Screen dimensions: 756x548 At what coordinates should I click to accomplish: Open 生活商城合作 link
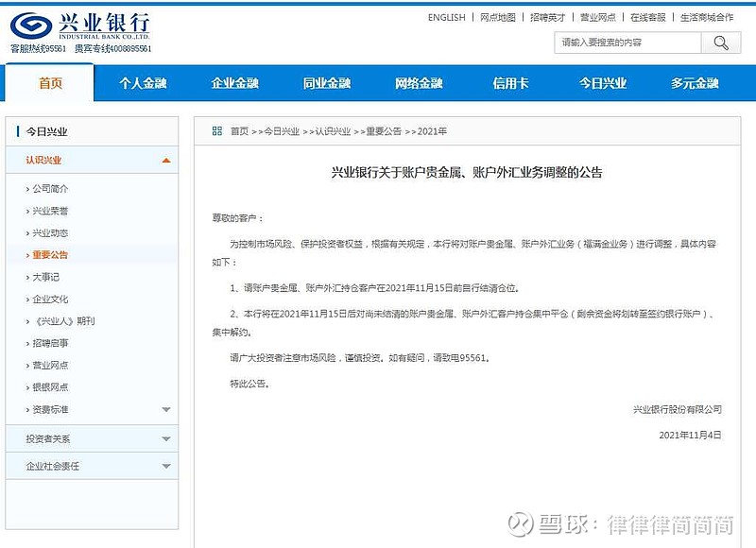(x=707, y=17)
